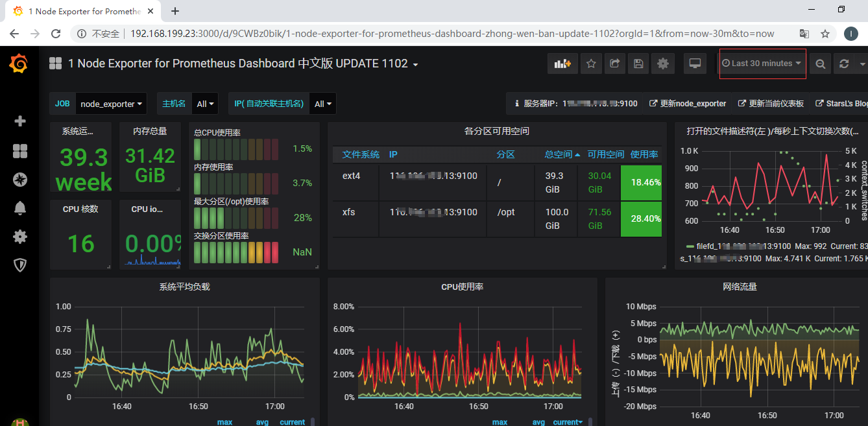
Task: Open the StarsL's Blog link
Action: pyautogui.click(x=841, y=104)
